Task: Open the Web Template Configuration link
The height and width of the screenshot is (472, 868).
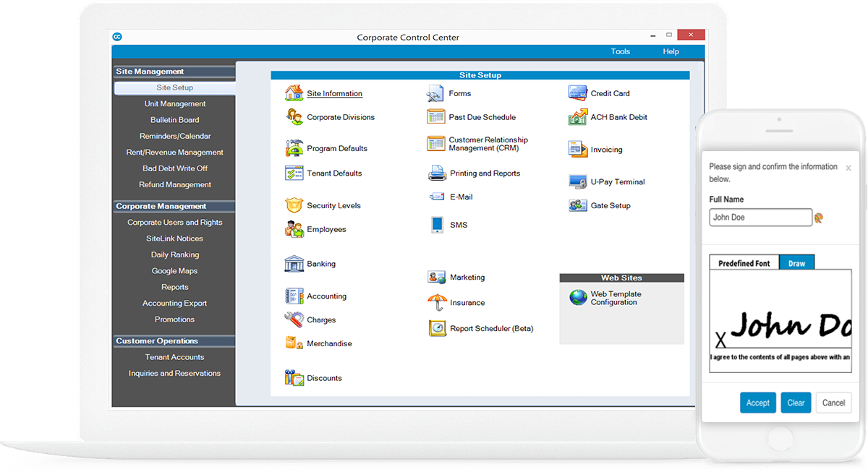Action: click(x=616, y=299)
